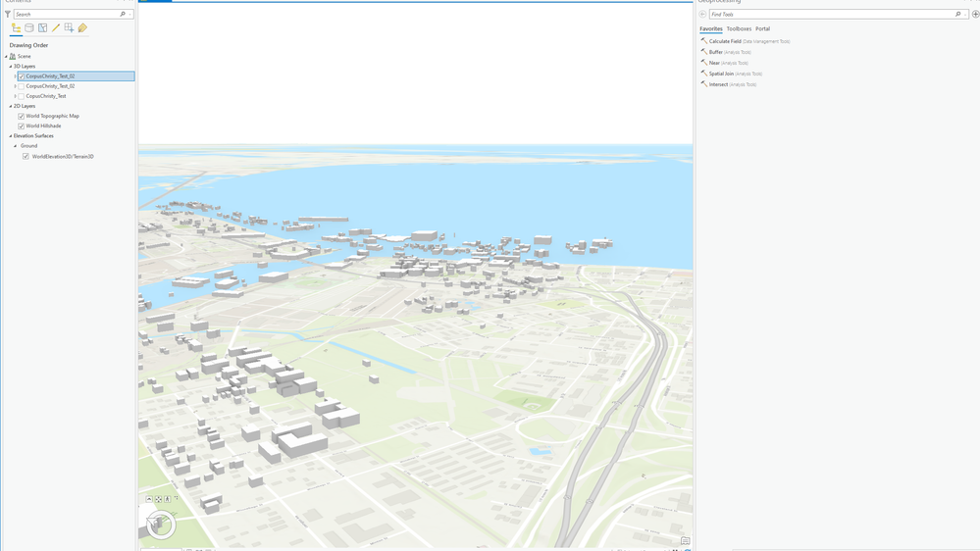
Task: Open the Find Tools search dropdown arrow
Action: click(965, 14)
